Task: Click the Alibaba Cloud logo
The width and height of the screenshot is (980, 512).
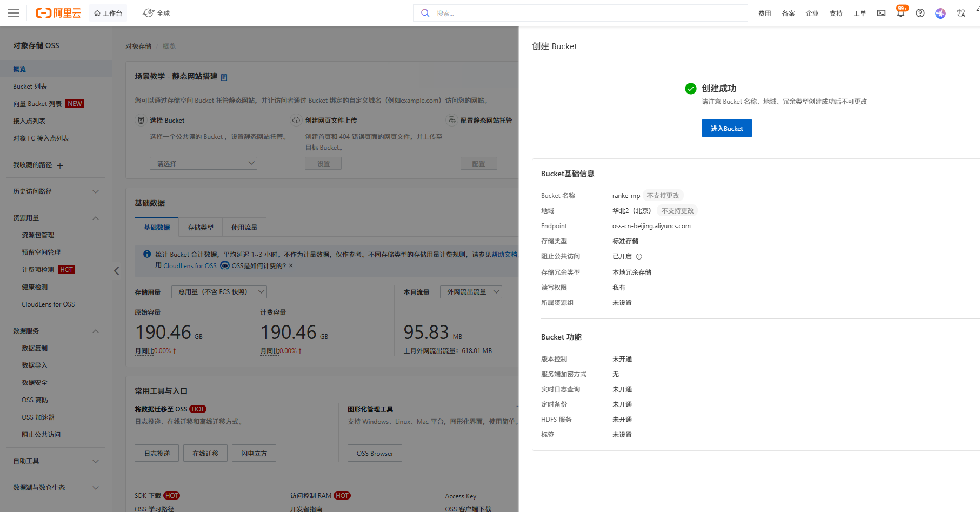Action: (58, 13)
